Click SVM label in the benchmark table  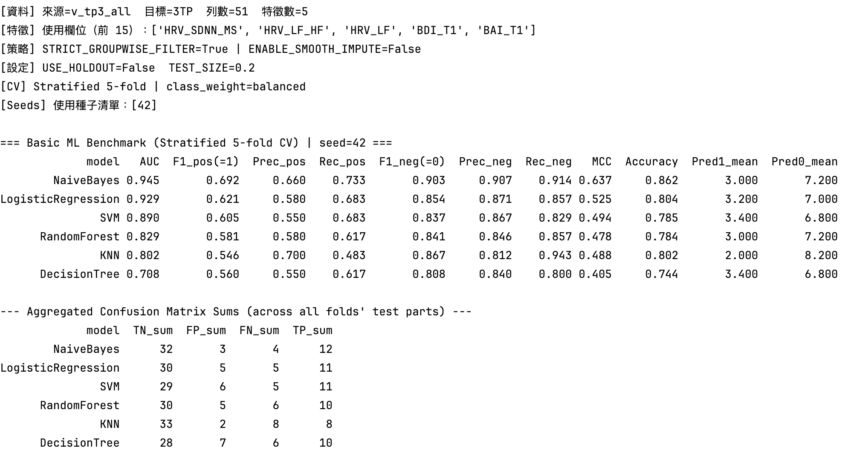[110, 218]
